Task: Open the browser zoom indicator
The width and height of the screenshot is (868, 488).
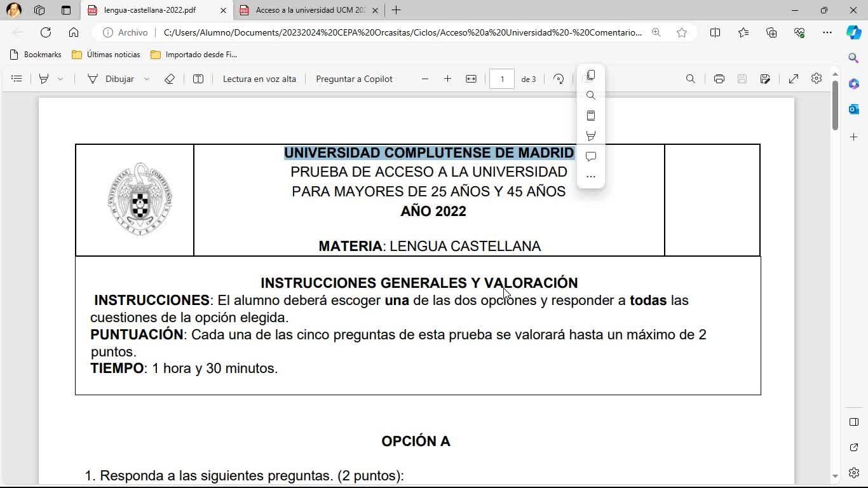Action: (x=656, y=32)
